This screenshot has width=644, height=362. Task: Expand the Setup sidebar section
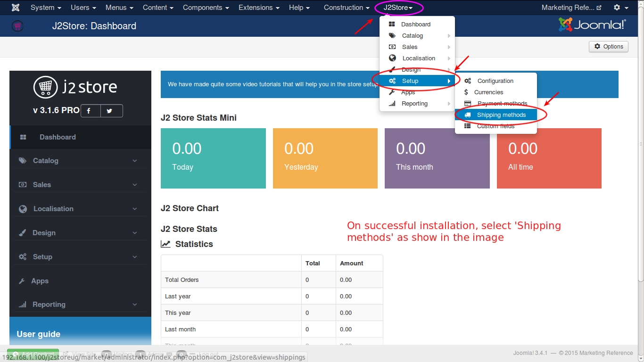[78, 257]
